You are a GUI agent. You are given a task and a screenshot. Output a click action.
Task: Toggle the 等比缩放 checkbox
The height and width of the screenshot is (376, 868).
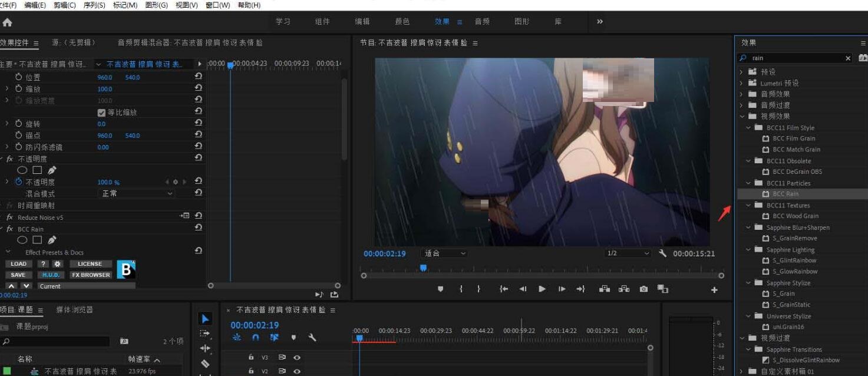click(x=101, y=112)
